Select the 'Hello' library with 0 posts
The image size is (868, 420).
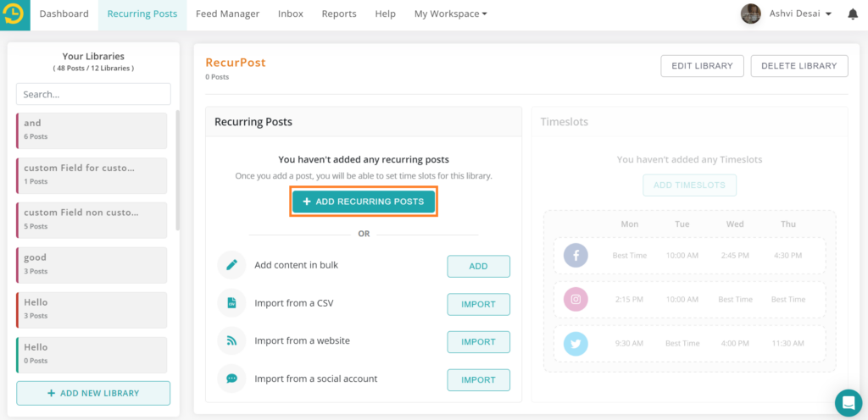pyautogui.click(x=92, y=355)
